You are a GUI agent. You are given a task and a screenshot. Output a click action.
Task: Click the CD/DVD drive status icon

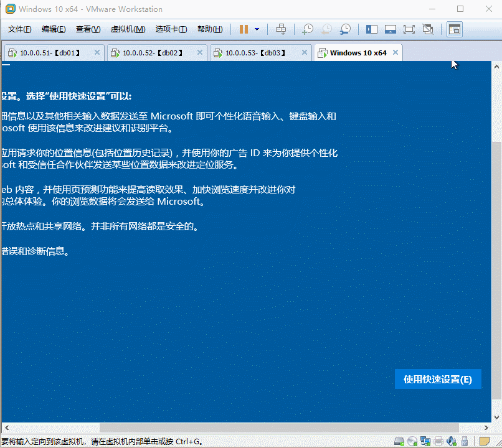tap(412, 441)
